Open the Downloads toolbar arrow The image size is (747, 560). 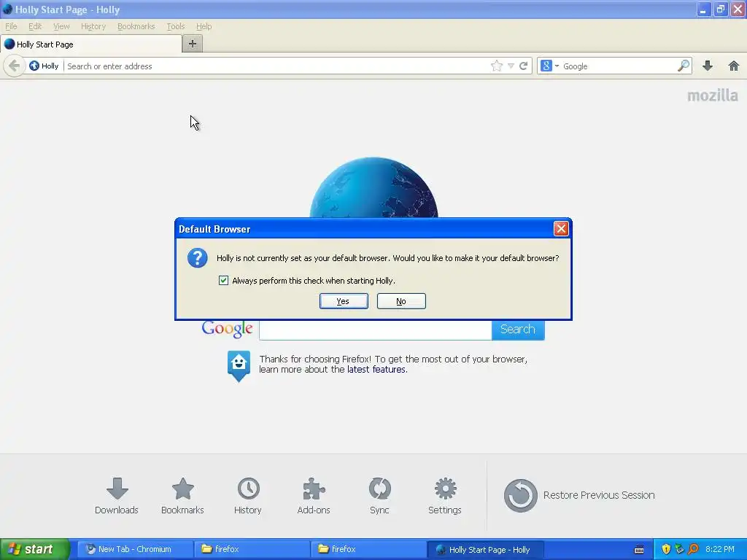[708, 66]
